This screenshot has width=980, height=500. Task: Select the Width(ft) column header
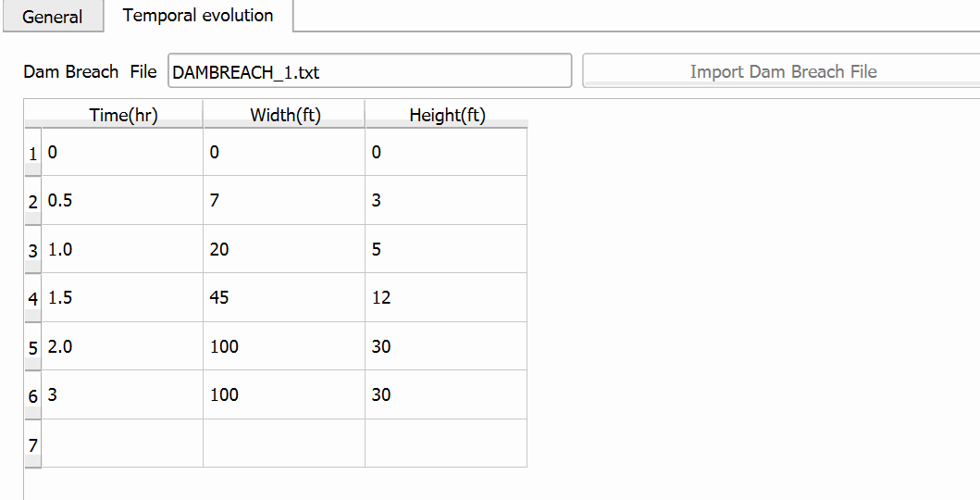click(x=285, y=116)
